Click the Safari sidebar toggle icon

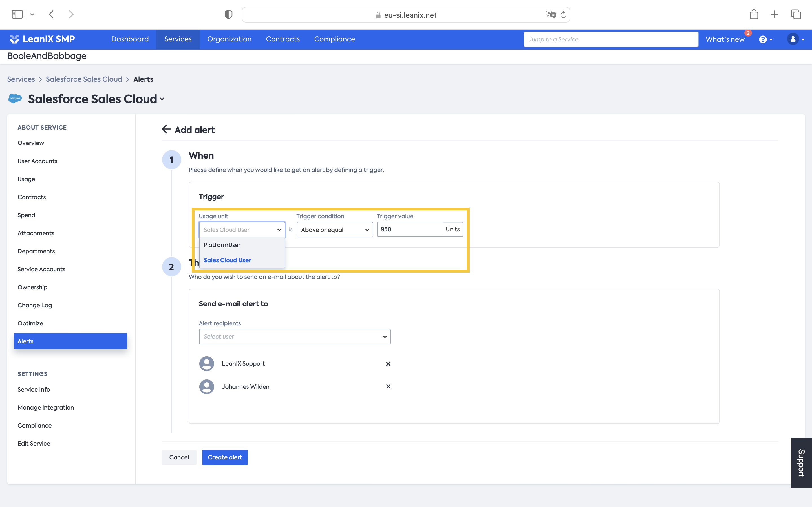(17, 14)
